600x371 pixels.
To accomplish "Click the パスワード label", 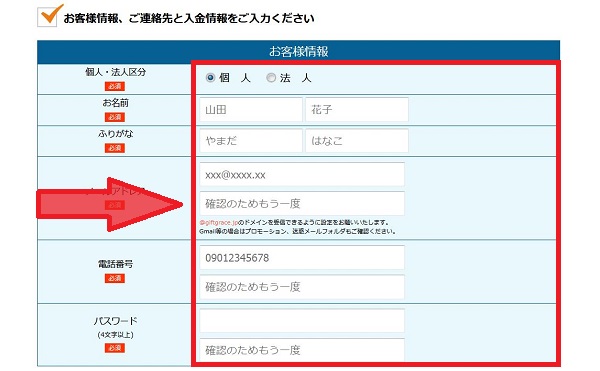I will tap(115, 321).
